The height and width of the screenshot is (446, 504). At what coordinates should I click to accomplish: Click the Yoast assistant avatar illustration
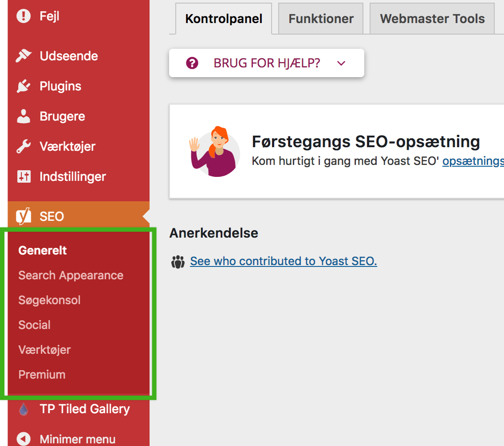[x=214, y=151]
